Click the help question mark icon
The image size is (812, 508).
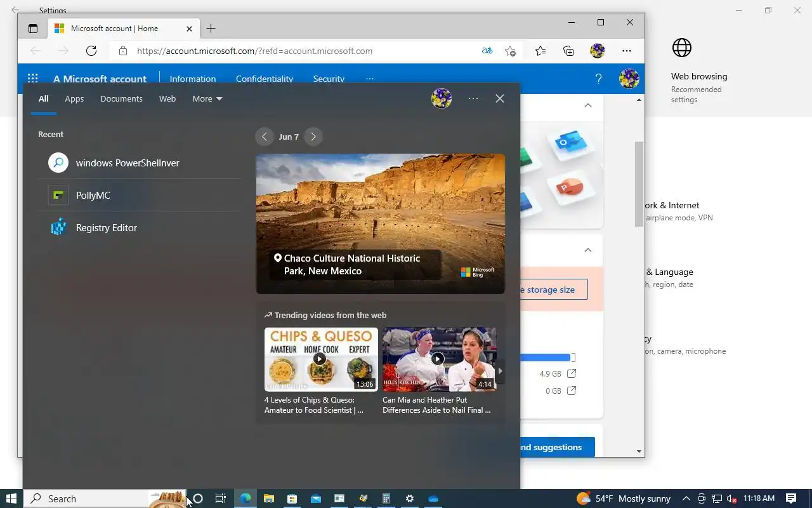pyautogui.click(x=598, y=79)
